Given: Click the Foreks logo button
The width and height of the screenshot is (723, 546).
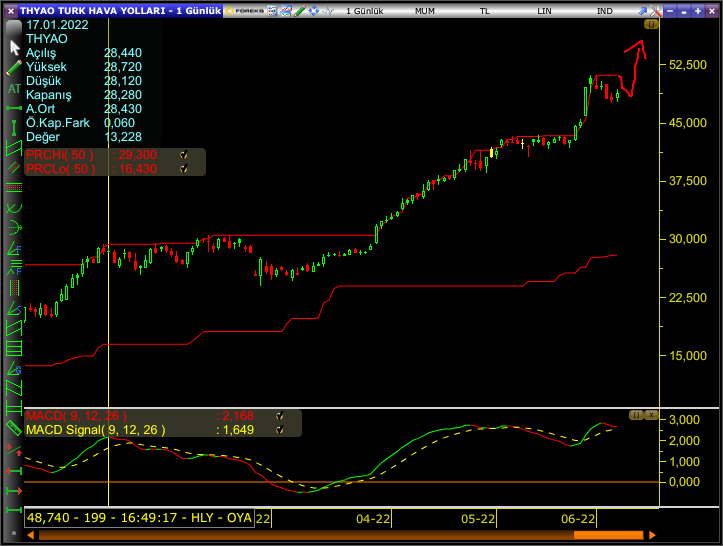Looking at the screenshot, I should point(244,11).
